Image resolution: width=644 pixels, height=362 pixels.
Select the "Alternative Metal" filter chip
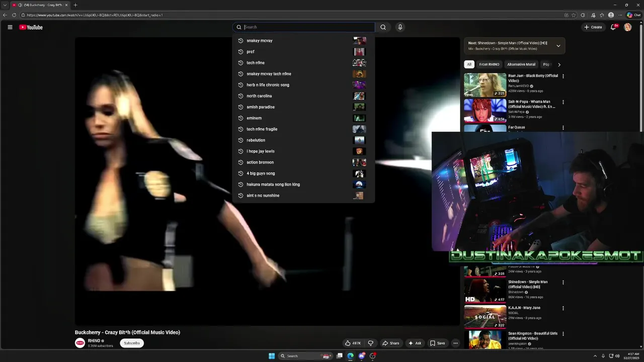point(521,64)
